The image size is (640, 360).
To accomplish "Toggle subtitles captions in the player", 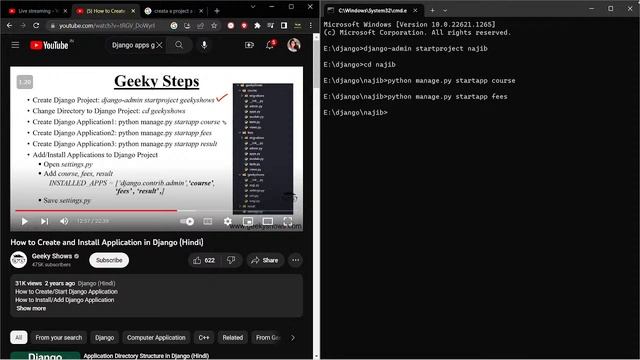I will (208, 221).
